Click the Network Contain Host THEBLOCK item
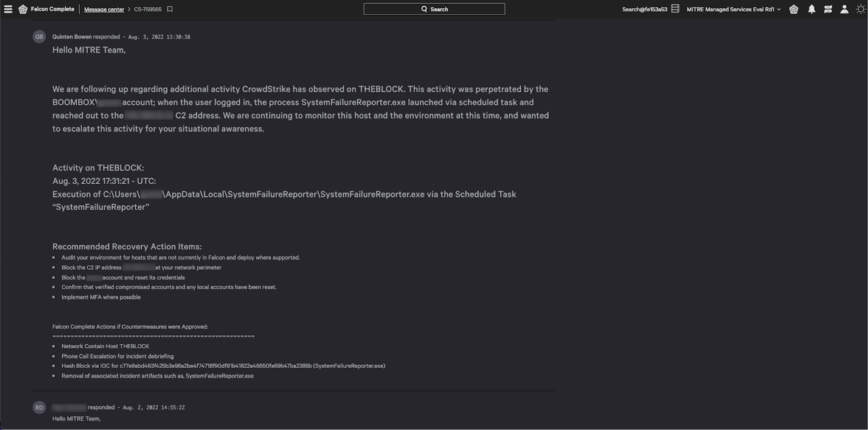The width and height of the screenshot is (868, 430). point(105,347)
